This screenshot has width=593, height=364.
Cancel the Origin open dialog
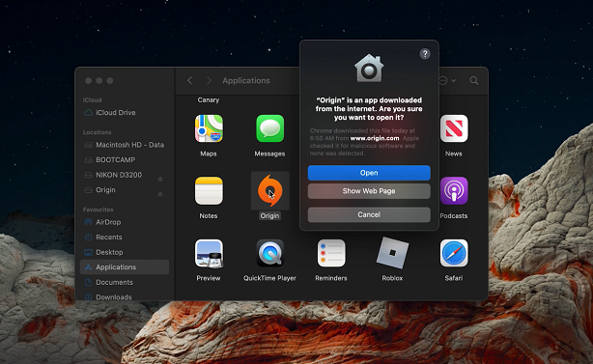pyautogui.click(x=369, y=214)
